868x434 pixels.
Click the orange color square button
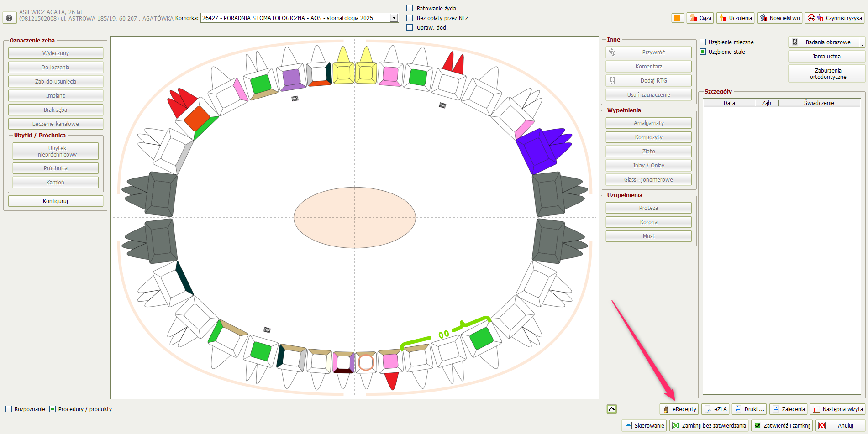677,18
